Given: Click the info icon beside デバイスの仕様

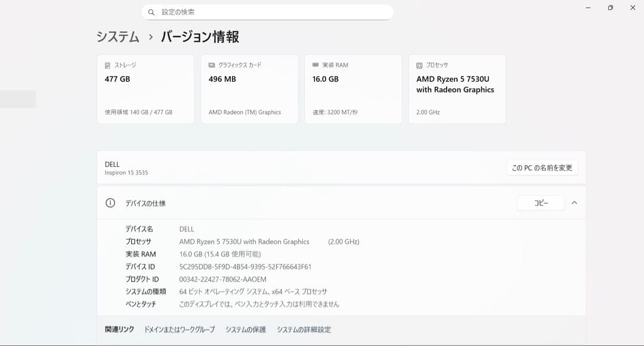Looking at the screenshot, I should [110, 203].
